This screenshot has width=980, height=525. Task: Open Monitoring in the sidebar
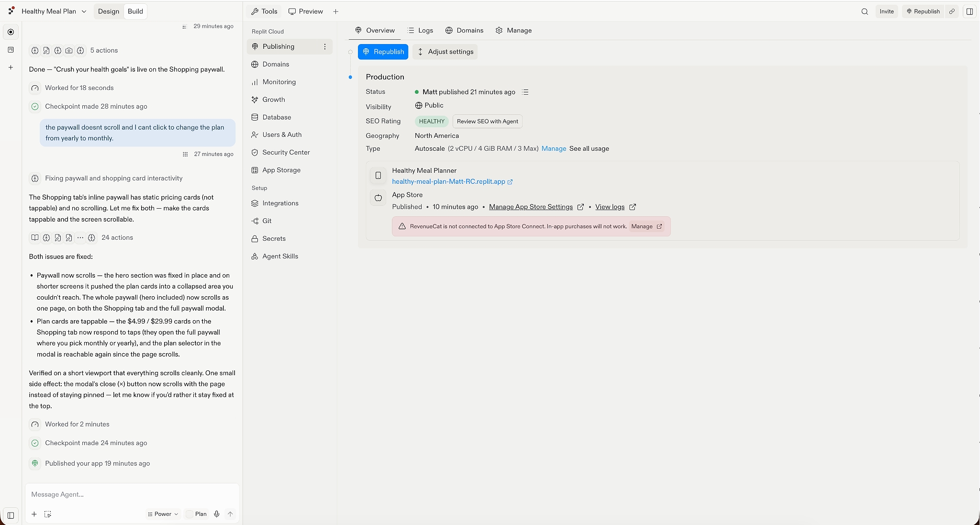point(290,82)
